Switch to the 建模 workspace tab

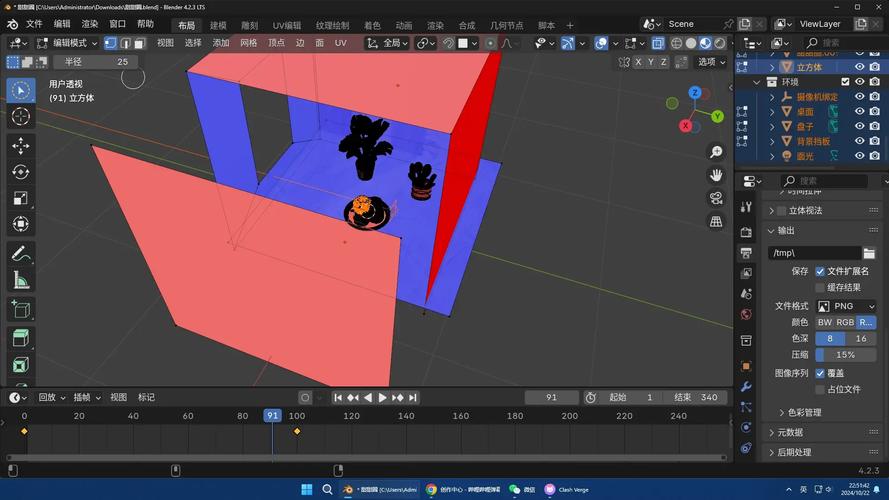[x=218, y=26]
